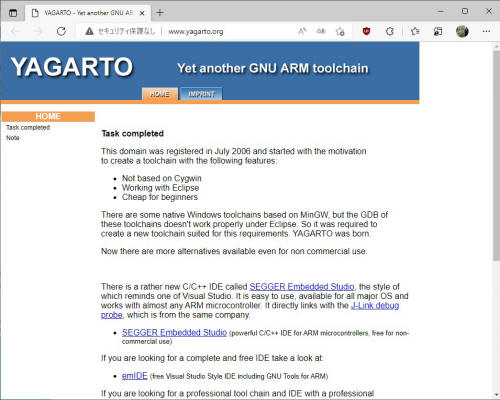Go forward to the next page
Screen dimensions: 500x400
click(38, 31)
